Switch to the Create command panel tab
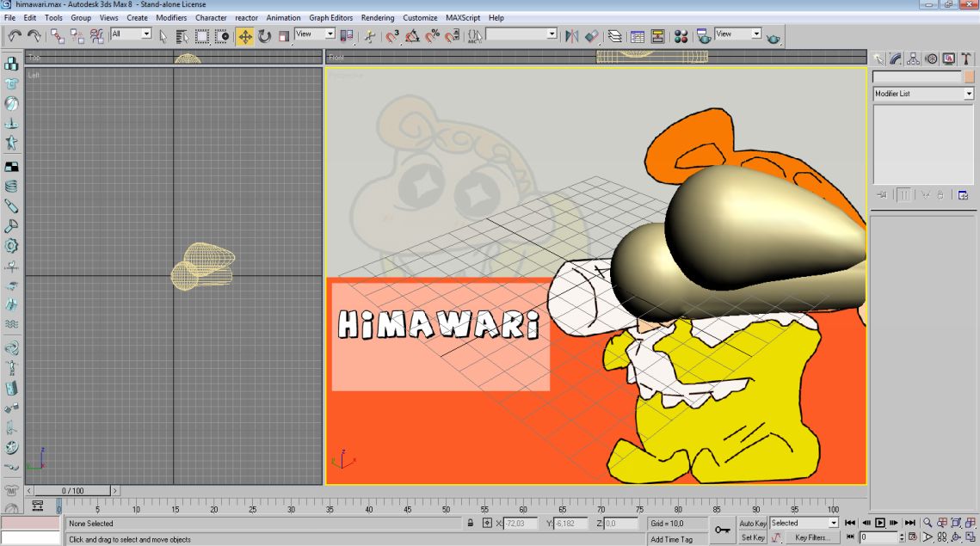Screen dimensions: 980x546 pyautogui.click(x=878, y=58)
